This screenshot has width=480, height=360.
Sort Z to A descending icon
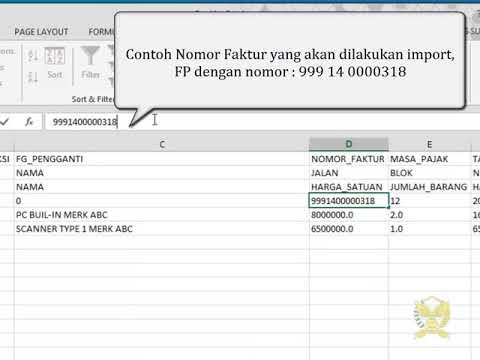(33, 77)
